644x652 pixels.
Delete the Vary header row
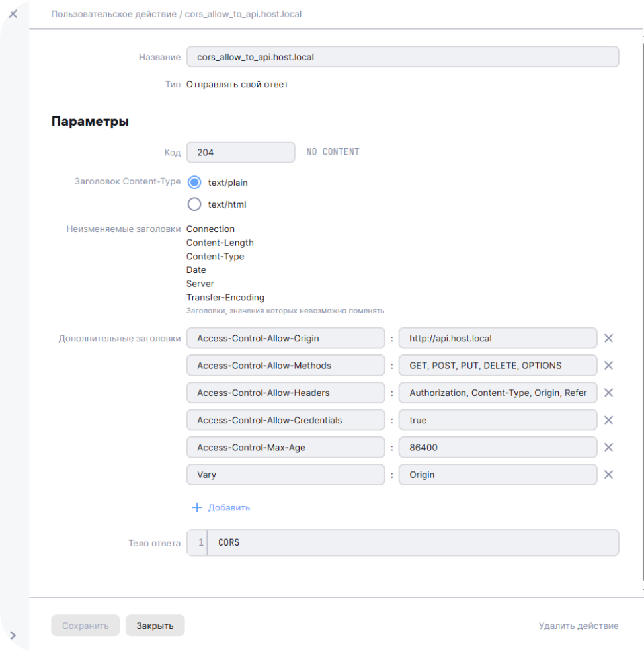[608, 475]
